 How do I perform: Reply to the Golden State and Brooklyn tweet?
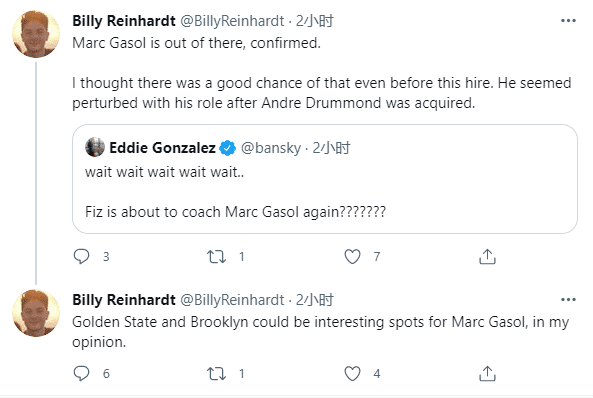81,373
